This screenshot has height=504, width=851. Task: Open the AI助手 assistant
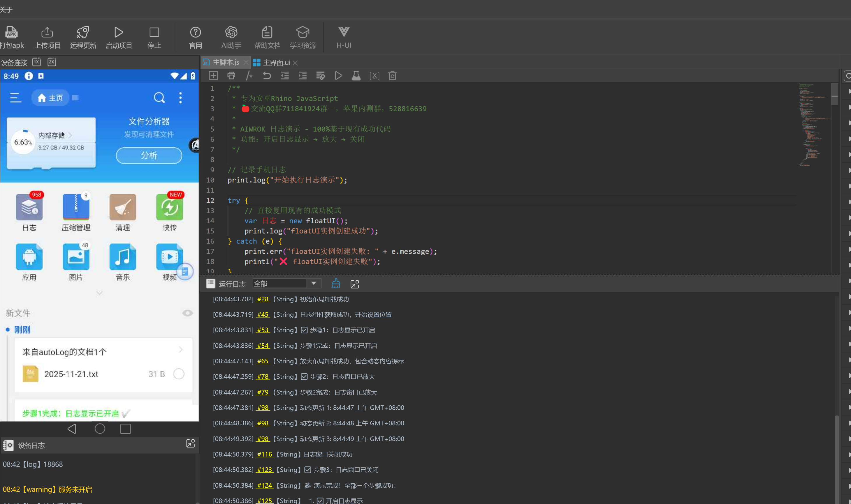pyautogui.click(x=231, y=33)
